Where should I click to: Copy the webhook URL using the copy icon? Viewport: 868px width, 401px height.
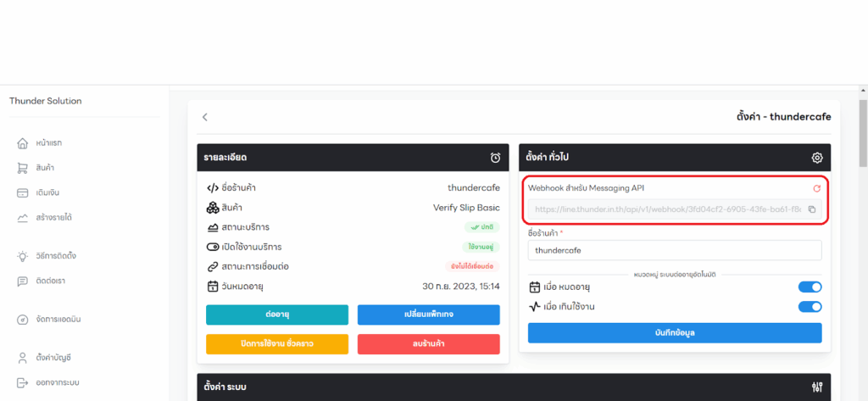[x=811, y=209]
